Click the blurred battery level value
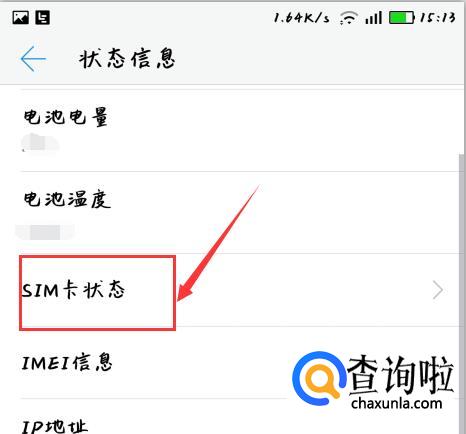 [x=40, y=143]
